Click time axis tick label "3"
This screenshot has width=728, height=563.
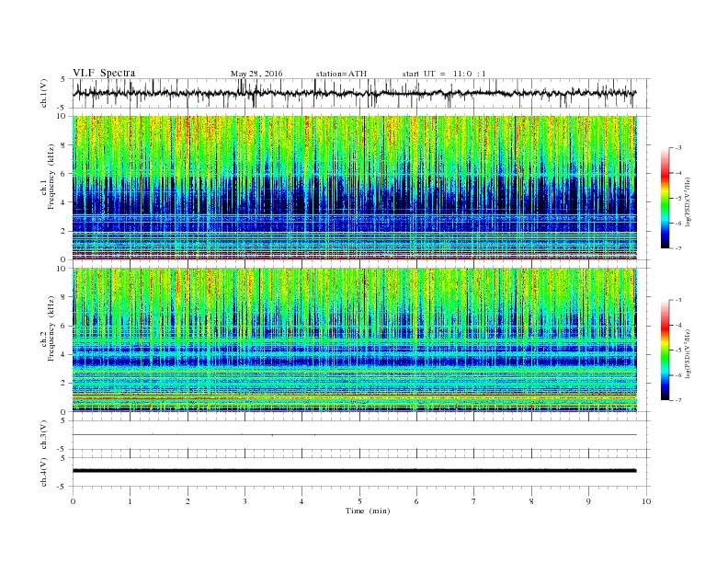tap(245, 501)
